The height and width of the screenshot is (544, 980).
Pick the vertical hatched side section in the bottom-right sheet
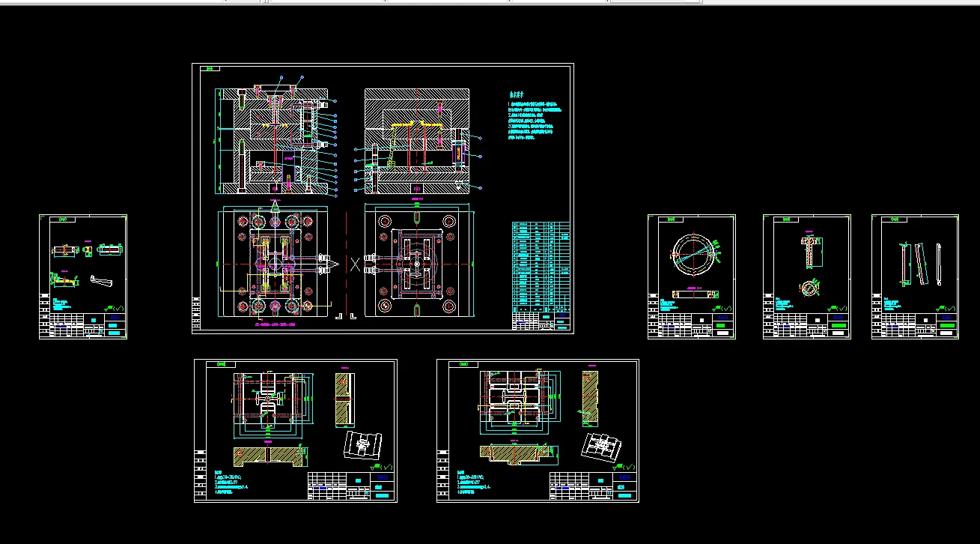click(589, 399)
